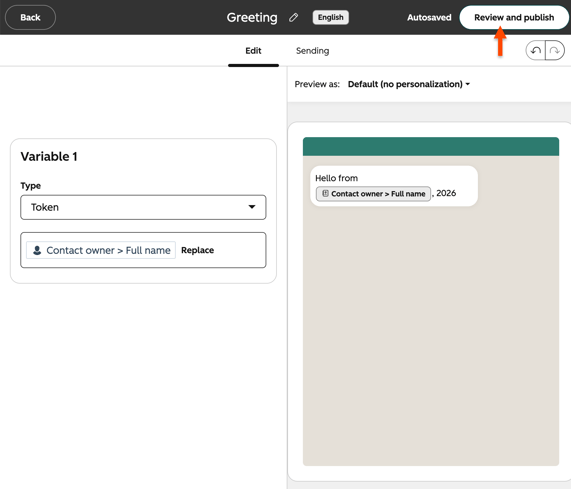Click Review and publish

pyautogui.click(x=514, y=17)
